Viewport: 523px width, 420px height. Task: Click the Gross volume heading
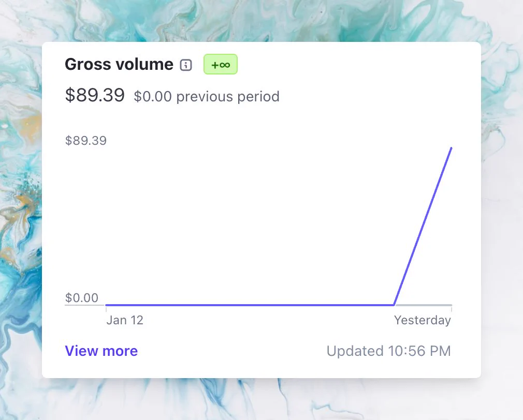[x=119, y=64]
